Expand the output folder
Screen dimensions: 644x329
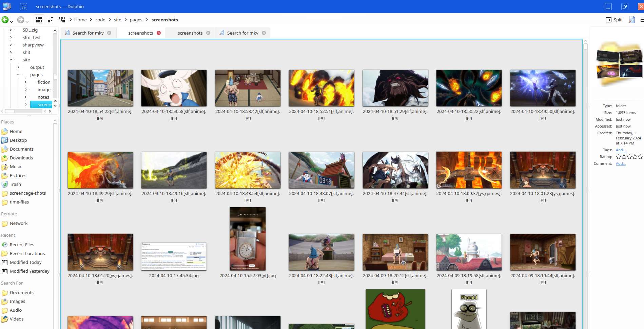18,67
